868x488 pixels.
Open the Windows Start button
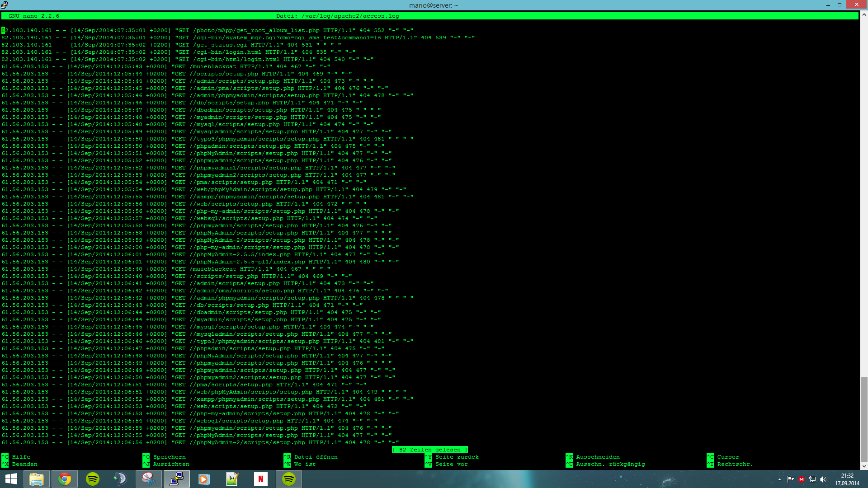point(11,479)
